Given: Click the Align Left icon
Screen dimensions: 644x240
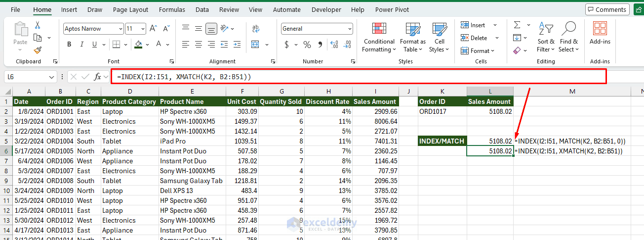Looking at the screenshot, I should [186, 45].
